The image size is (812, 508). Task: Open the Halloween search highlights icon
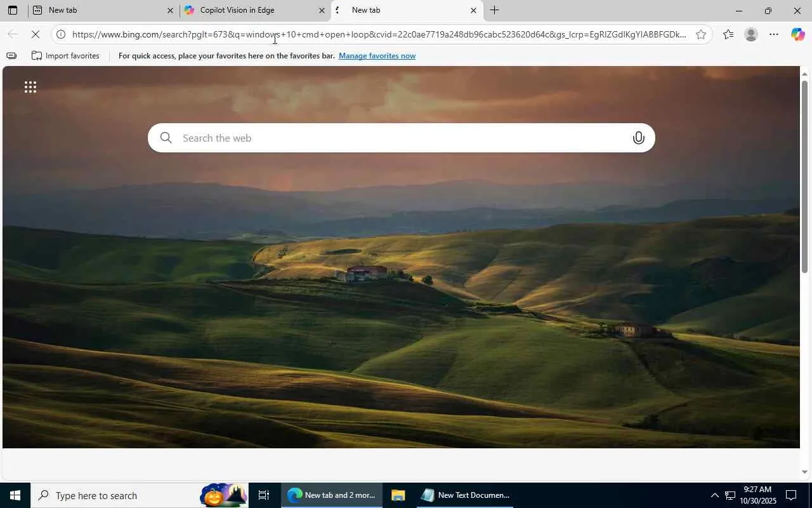(223, 495)
